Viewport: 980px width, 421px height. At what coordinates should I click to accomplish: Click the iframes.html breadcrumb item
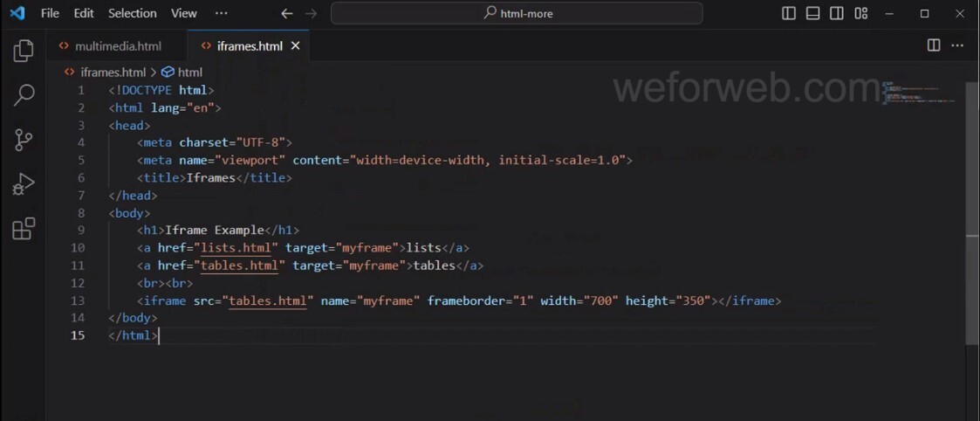click(113, 72)
